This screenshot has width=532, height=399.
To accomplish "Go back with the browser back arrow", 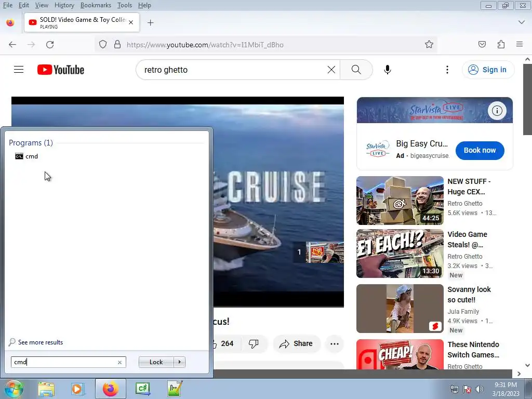I will [x=12, y=45].
